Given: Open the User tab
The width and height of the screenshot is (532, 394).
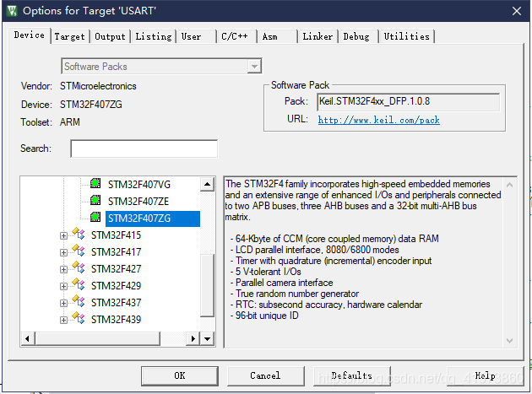Looking at the screenshot, I should point(196,36).
